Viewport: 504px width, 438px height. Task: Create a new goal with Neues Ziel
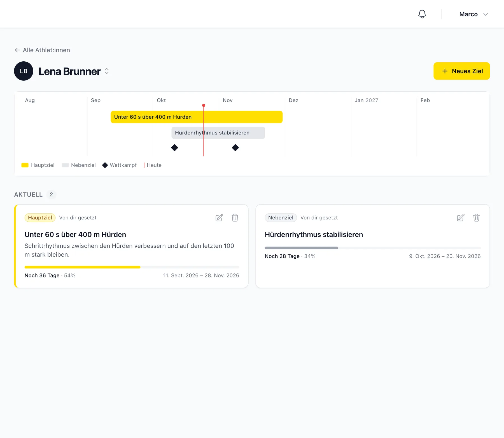coord(461,71)
